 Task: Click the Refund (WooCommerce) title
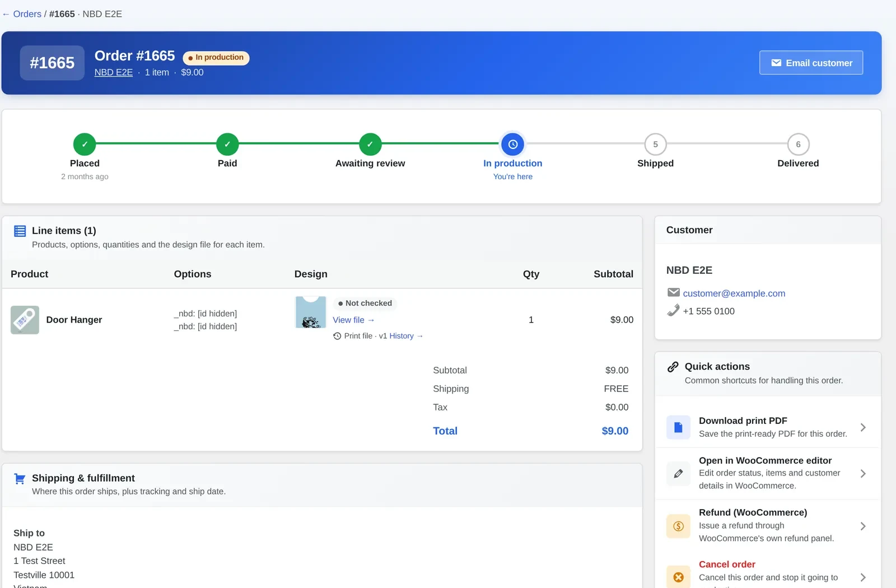(753, 512)
